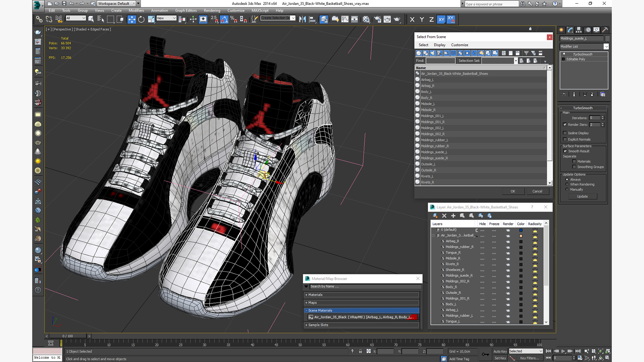
Task: Click the Select and Link tool
Action: (x=39, y=19)
